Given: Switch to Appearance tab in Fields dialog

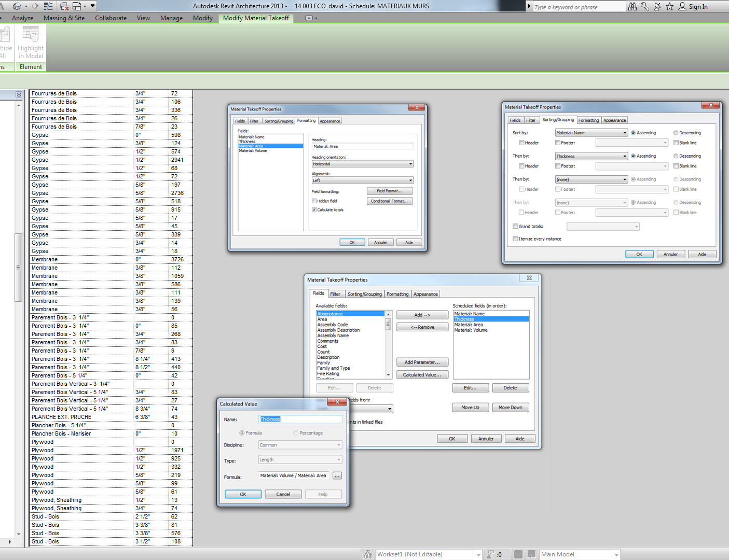Looking at the screenshot, I should (425, 294).
